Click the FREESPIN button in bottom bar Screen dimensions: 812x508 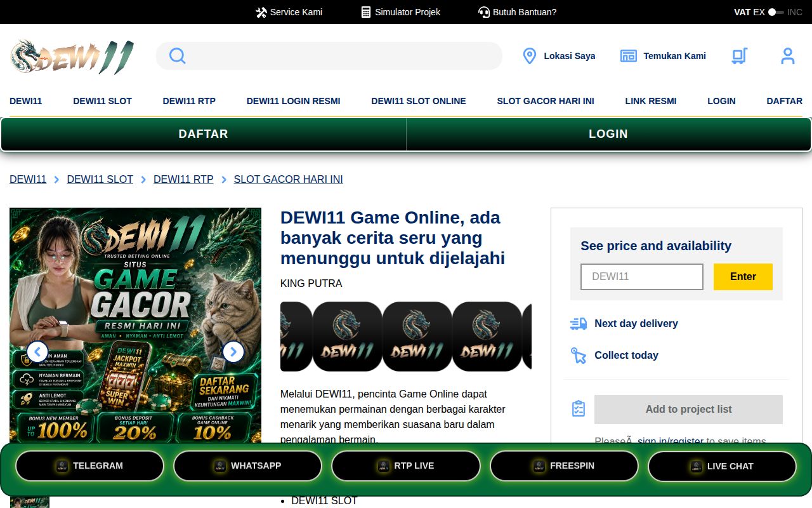pyautogui.click(x=564, y=466)
